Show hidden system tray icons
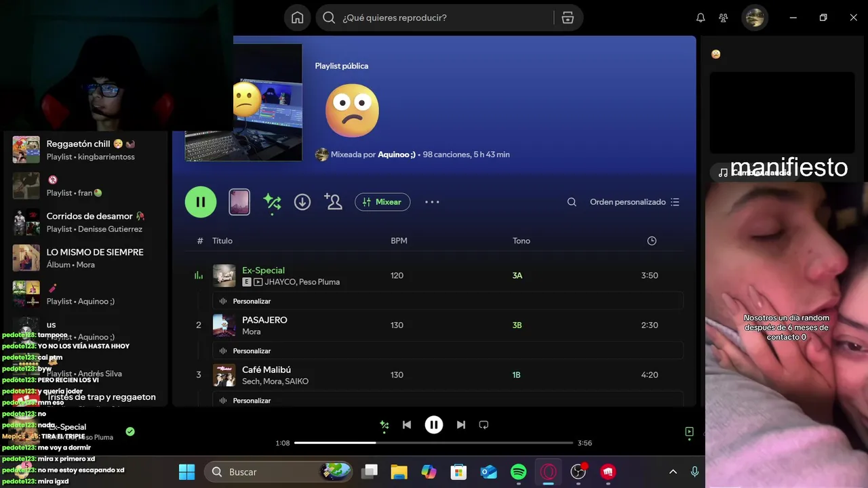The image size is (868, 488). pos(673,472)
